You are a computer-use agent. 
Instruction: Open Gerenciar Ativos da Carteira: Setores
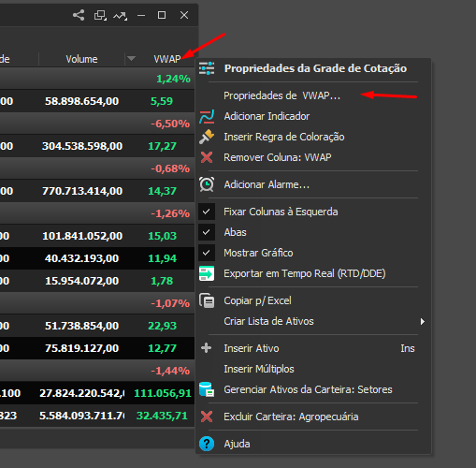click(x=308, y=389)
